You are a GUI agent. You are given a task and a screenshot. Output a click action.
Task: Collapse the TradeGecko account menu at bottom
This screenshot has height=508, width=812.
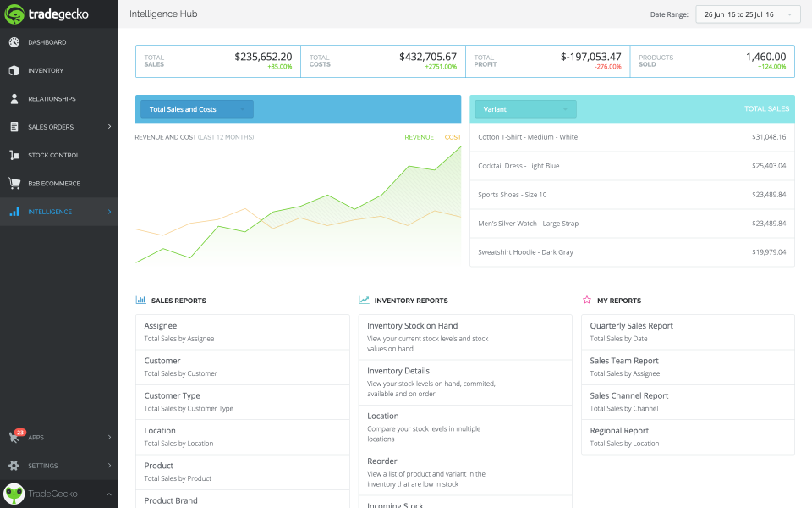(x=107, y=494)
